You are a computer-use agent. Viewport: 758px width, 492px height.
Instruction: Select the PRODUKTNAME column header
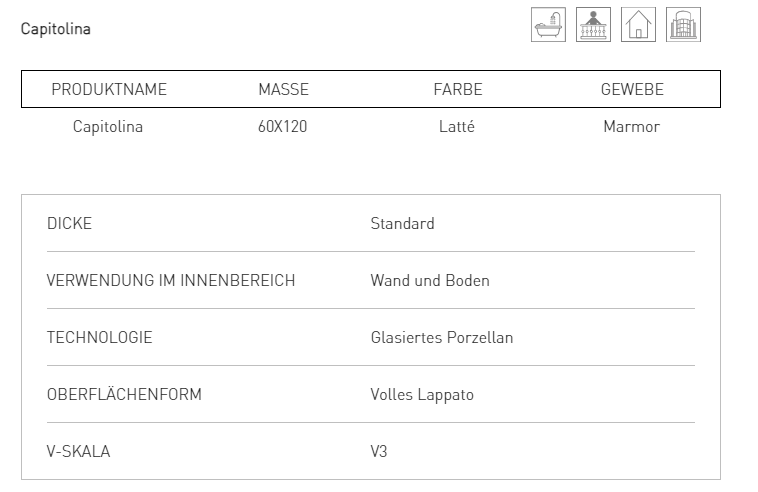109,90
